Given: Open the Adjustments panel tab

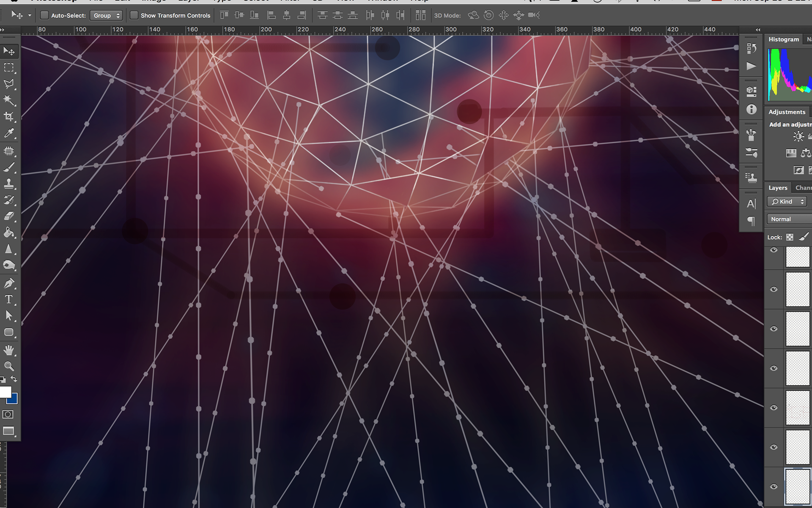Looking at the screenshot, I should coord(787,112).
